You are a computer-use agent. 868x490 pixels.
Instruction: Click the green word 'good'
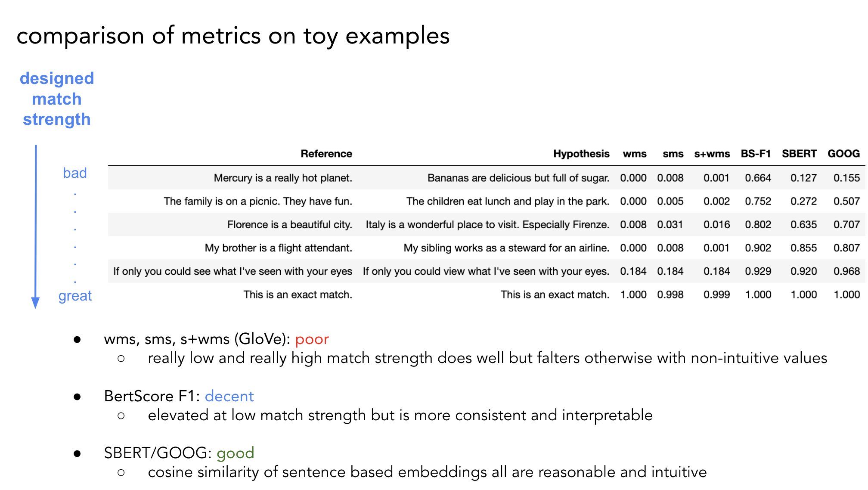point(235,453)
